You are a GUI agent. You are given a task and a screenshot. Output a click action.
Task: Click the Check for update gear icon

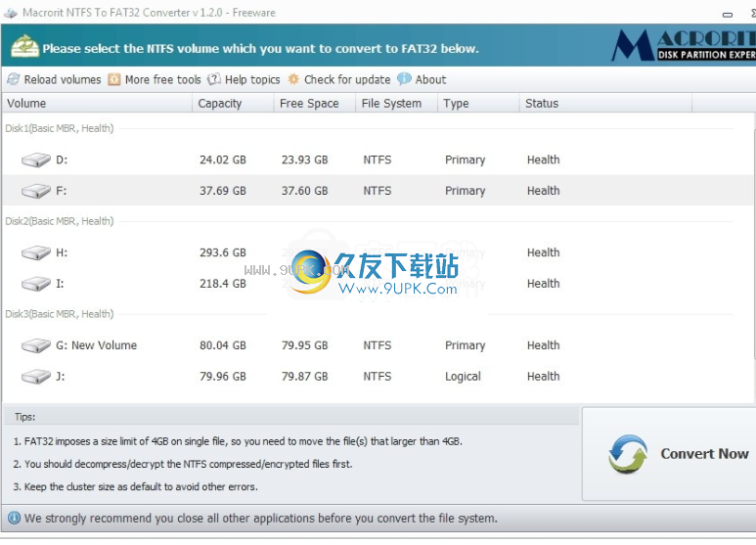(x=293, y=79)
